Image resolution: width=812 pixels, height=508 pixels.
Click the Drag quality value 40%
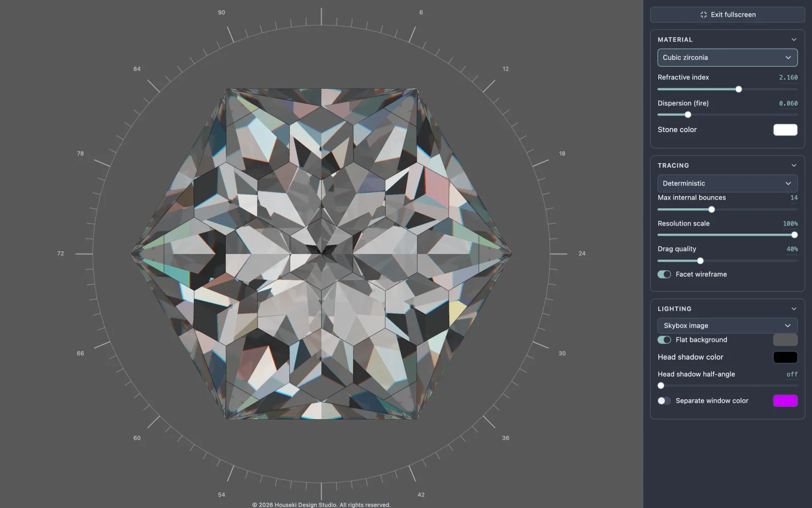tap(792, 249)
